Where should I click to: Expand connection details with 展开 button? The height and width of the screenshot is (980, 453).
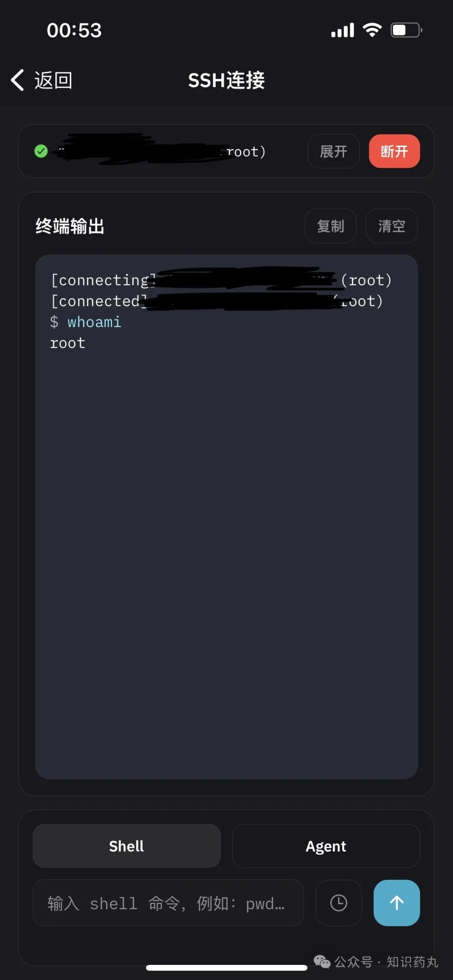pyautogui.click(x=333, y=151)
